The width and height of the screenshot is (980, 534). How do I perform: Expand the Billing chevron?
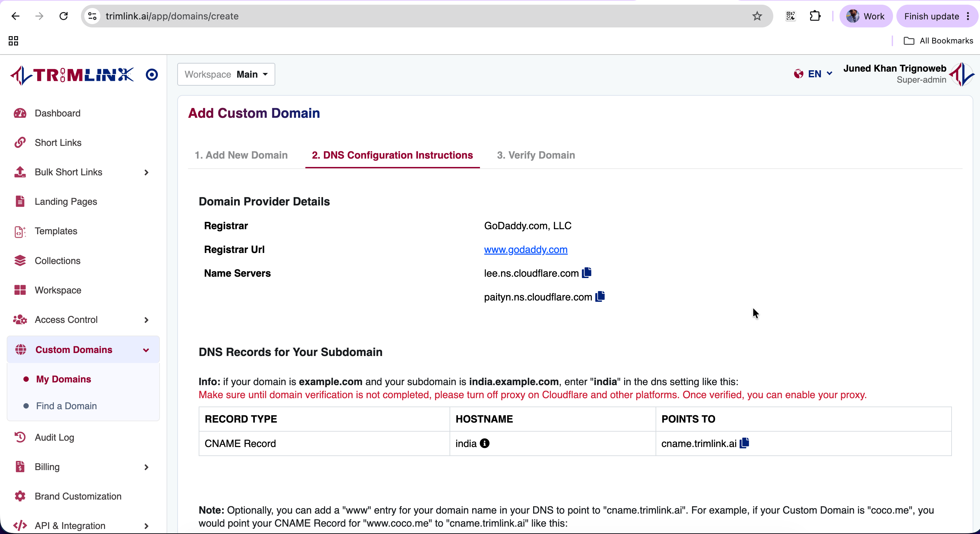tap(146, 467)
